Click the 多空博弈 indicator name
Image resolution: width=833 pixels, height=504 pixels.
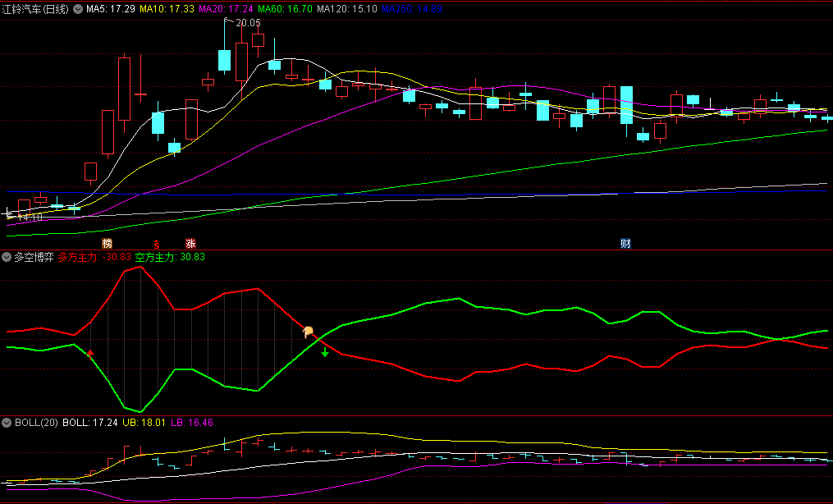click(x=34, y=257)
